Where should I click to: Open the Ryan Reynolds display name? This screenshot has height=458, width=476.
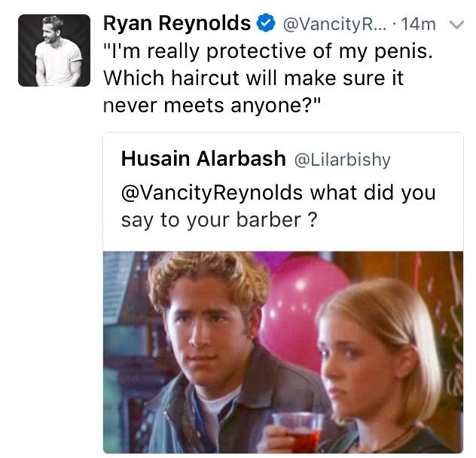177,23
